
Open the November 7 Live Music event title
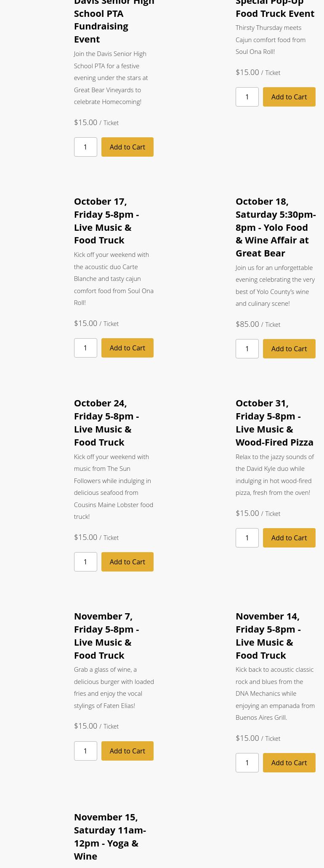(x=106, y=636)
